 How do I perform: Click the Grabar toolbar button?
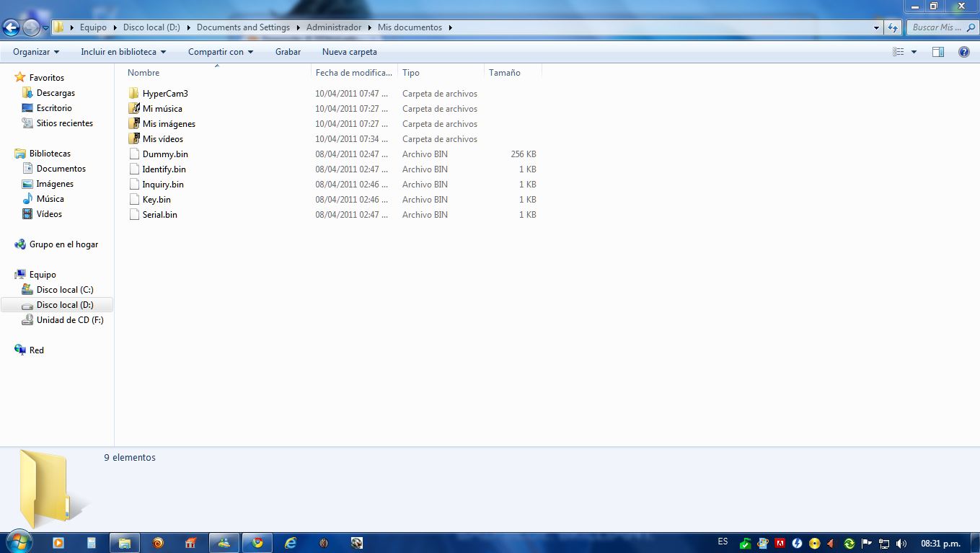point(288,52)
